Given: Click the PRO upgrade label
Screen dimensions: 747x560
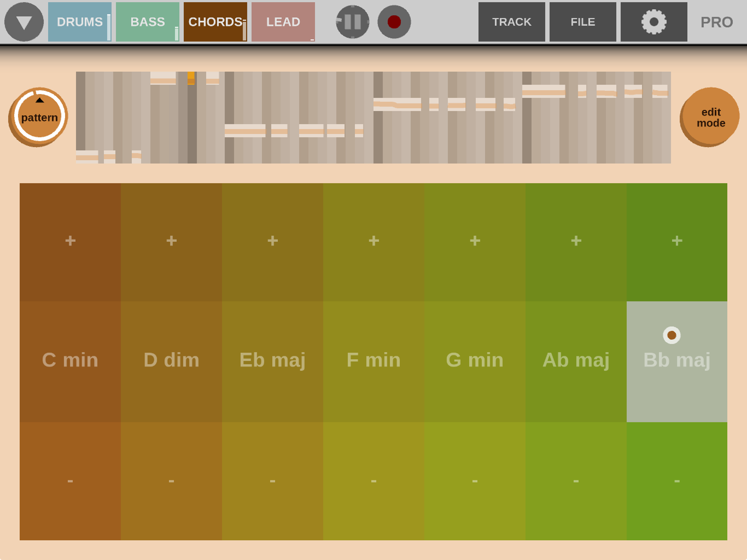Looking at the screenshot, I should point(717,22).
